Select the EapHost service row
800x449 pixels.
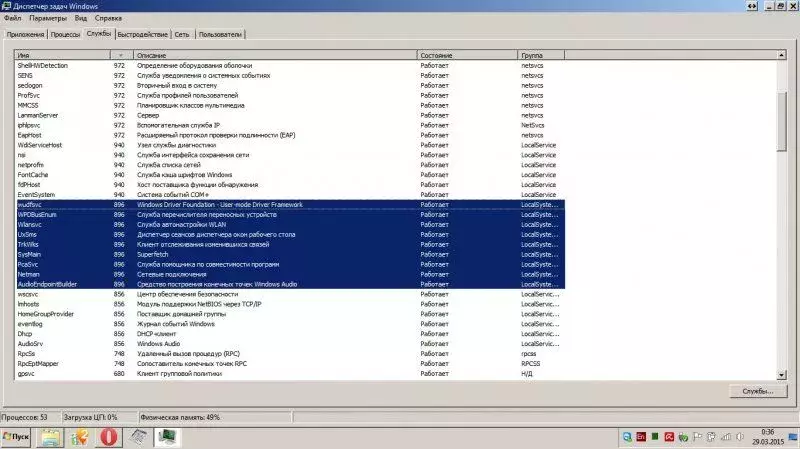click(290, 135)
